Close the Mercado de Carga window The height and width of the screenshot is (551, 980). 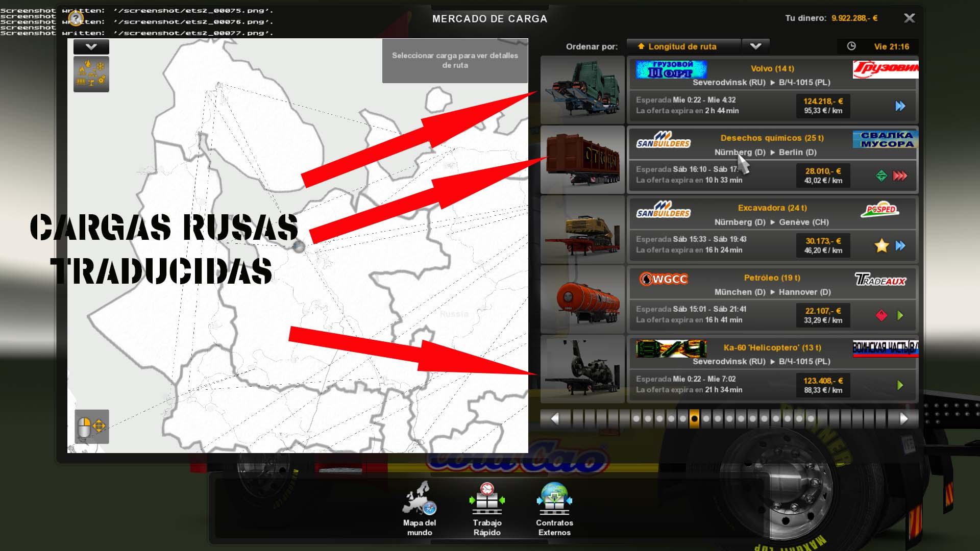point(909,18)
